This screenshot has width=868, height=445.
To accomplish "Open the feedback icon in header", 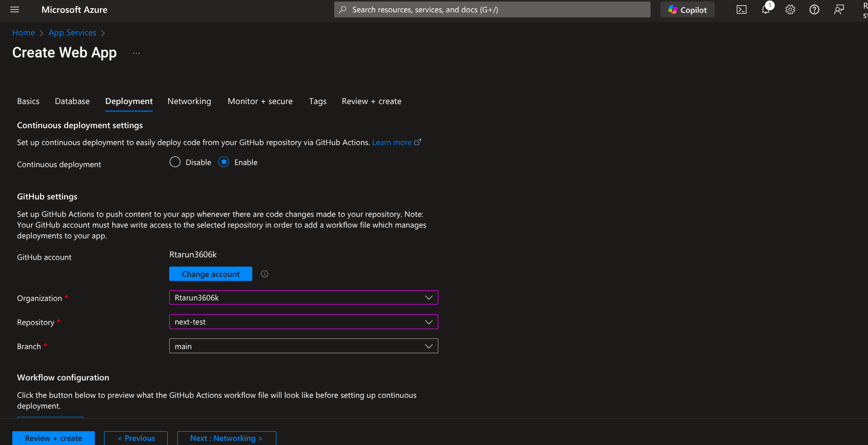I will [839, 10].
